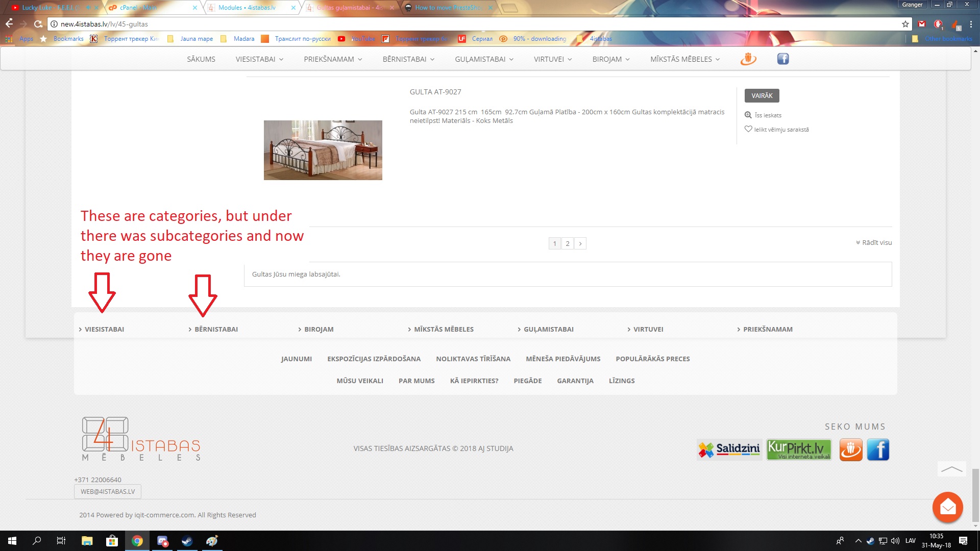Open the orange mail chat bubble

[947, 507]
